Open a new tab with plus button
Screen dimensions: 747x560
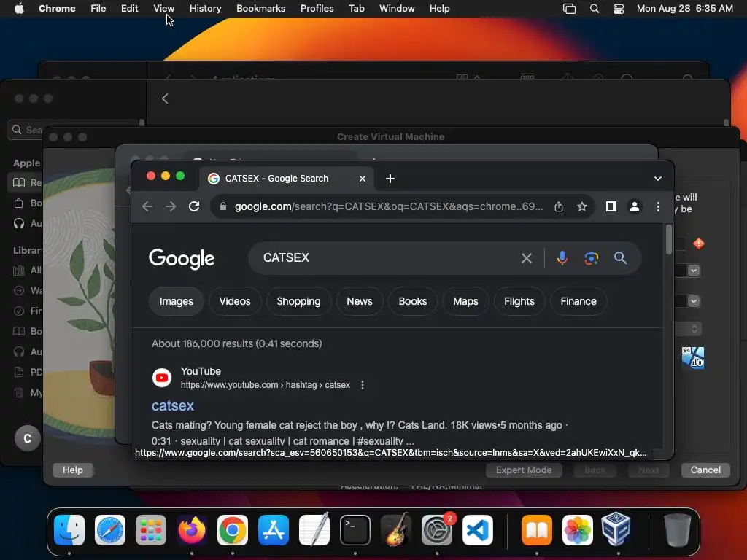(x=390, y=179)
